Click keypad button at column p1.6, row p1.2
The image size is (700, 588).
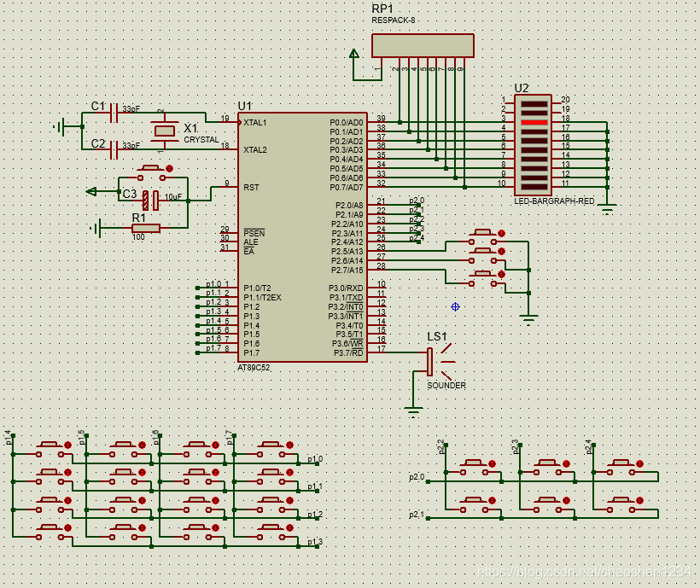click(x=197, y=505)
